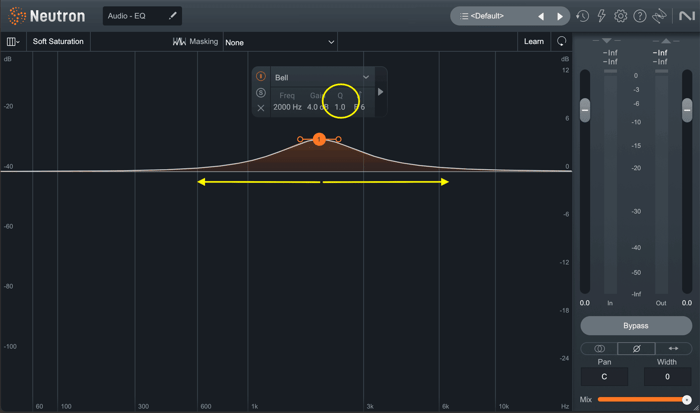This screenshot has height=413, width=700.
Task: Remove band 1 with X icon
Action: pos(261,108)
